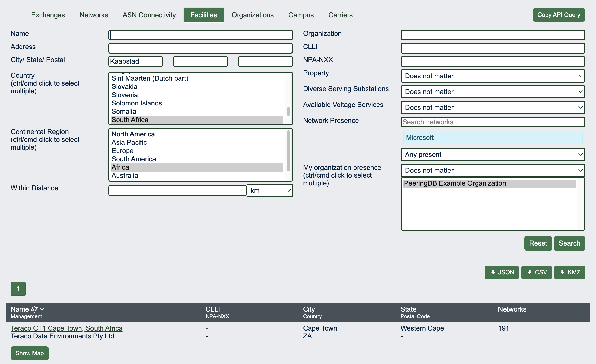
Task: Select Slovenia in the country list
Action: coord(197,95)
